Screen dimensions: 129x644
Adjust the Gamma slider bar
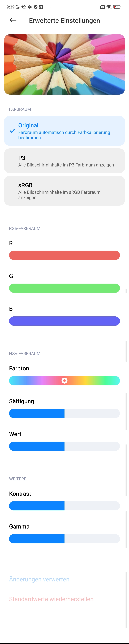64,538
